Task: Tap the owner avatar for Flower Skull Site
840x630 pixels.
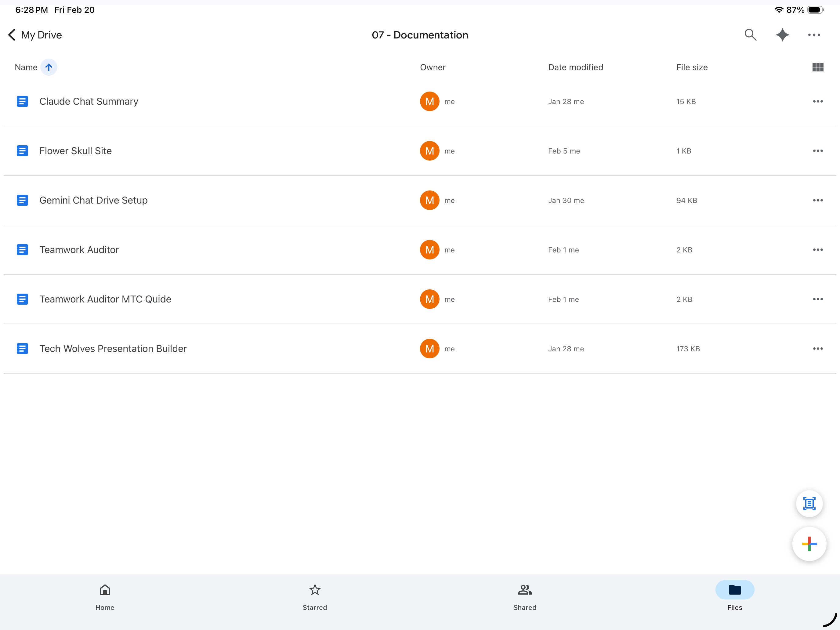Action: [x=429, y=151]
